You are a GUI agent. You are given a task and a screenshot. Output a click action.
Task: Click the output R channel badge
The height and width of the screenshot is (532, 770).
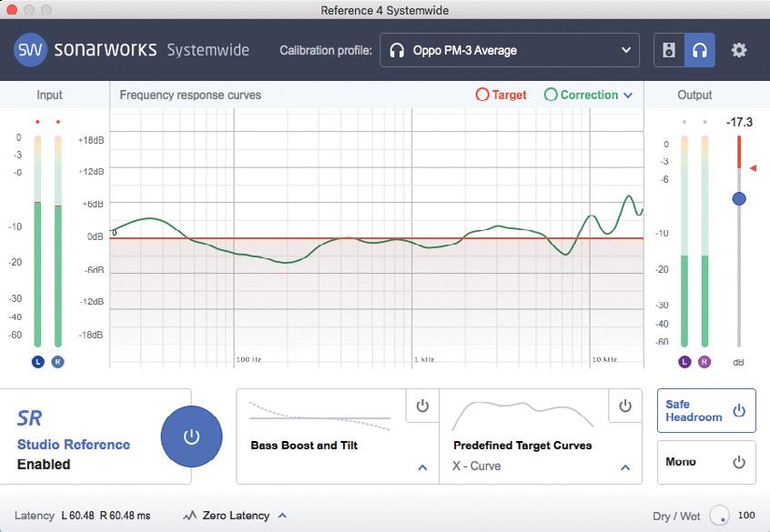(x=704, y=362)
